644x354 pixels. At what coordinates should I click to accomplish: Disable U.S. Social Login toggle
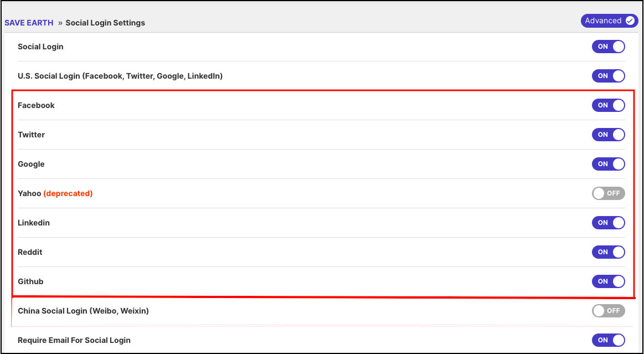[608, 76]
